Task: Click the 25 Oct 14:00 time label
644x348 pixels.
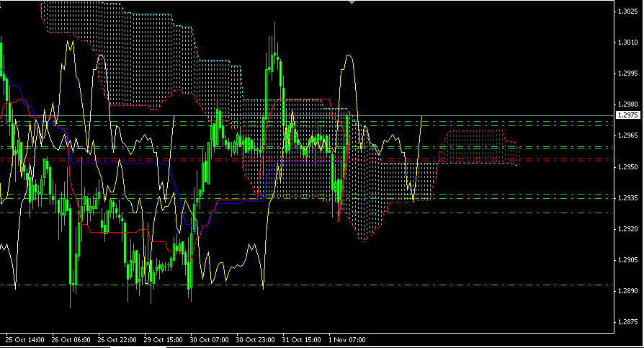Action: (25, 340)
